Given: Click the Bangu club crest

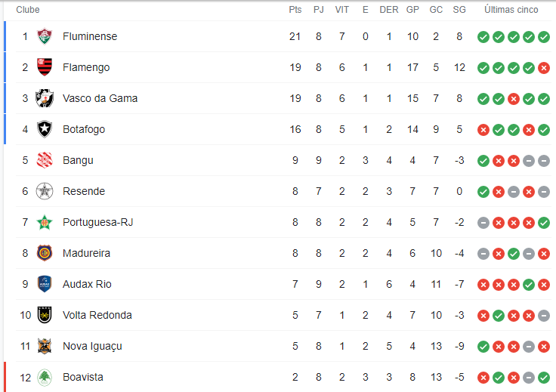Looking at the screenshot, I should (x=45, y=160).
